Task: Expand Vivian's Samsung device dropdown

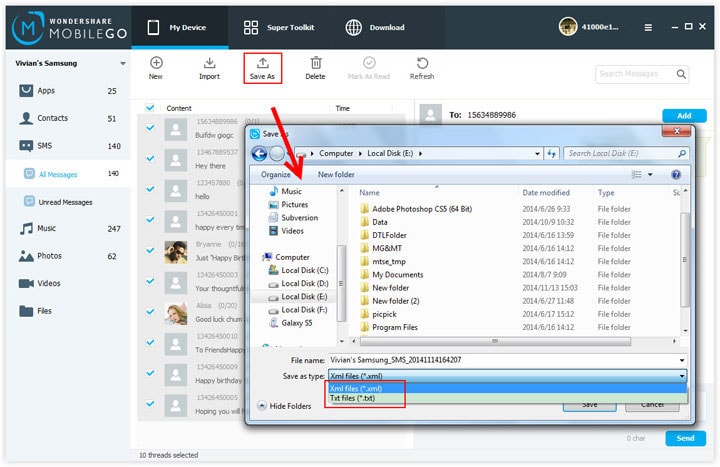Action: coord(123,63)
